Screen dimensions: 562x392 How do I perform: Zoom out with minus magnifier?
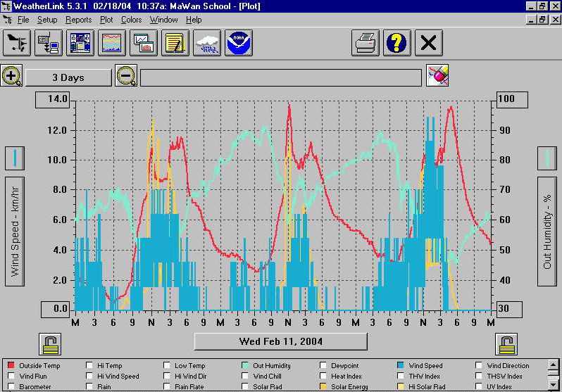pyautogui.click(x=126, y=75)
